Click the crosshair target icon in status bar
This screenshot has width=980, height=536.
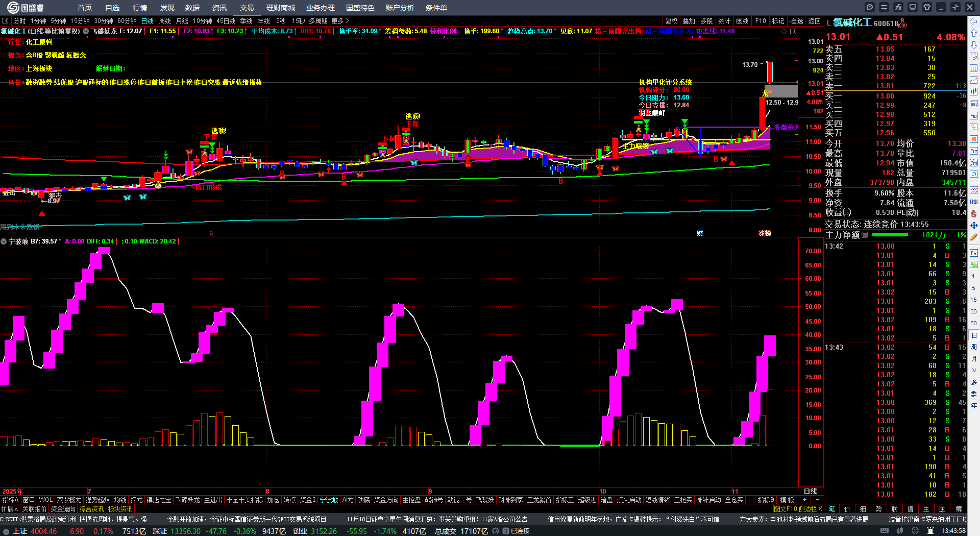[x=916, y=531]
